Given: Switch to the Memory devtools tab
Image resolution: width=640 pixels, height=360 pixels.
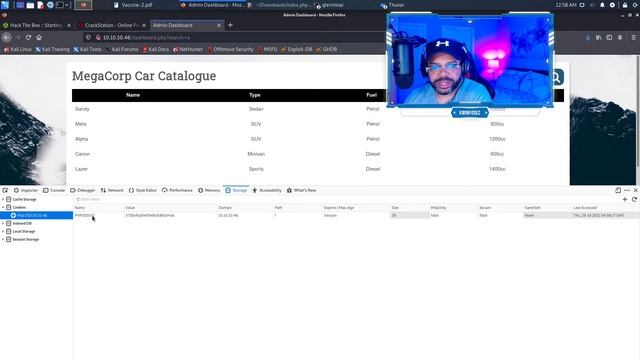Looking at the screenshot, I should coord(209,190).
